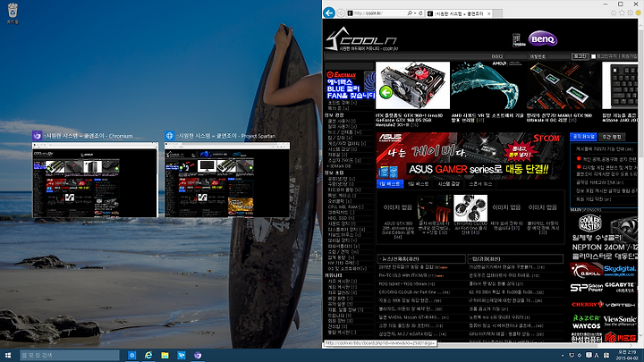Open Internet Explorer from the taskbar
The width and height of the screenshot is (644, 362).
(x=148, y=356)
